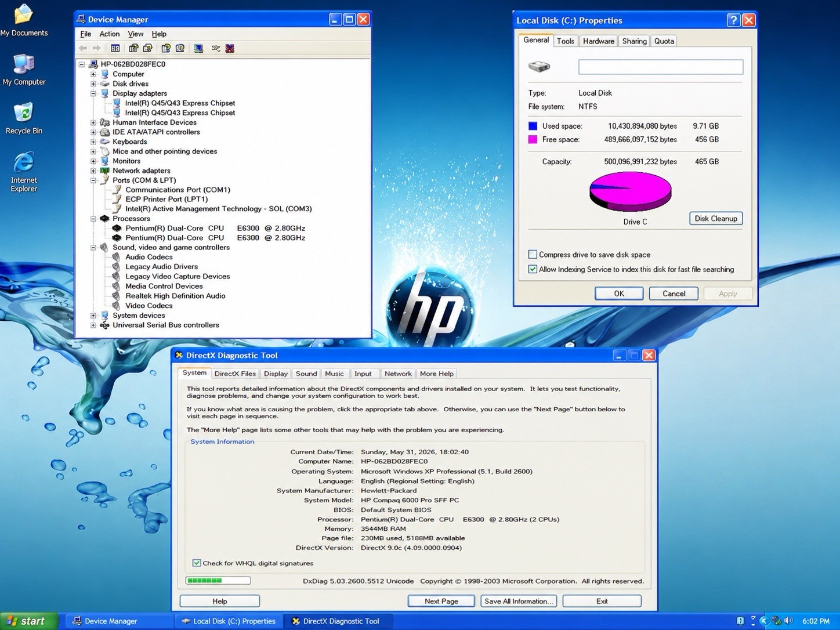The height and width of the screenshot is (630, 840).
Task: Uncheck Check for WHQL digital signatures
Action: tap(197, 563)
